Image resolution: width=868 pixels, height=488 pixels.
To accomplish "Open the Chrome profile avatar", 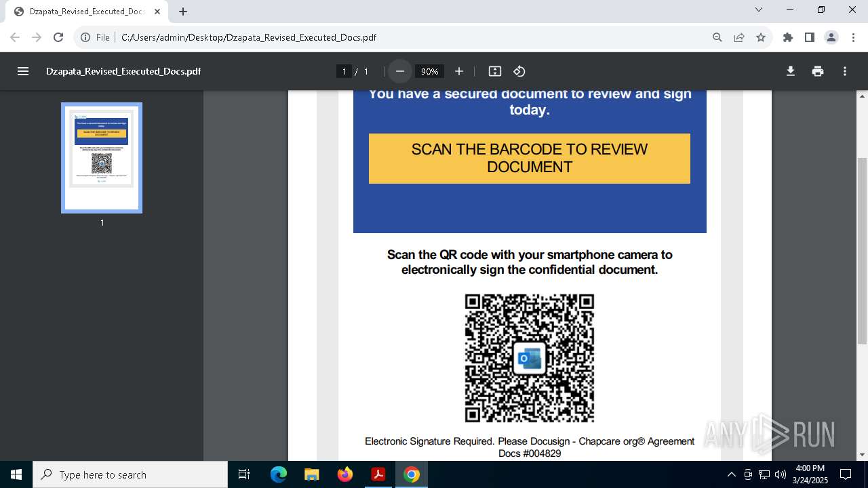I will click(x=831, y=37).
